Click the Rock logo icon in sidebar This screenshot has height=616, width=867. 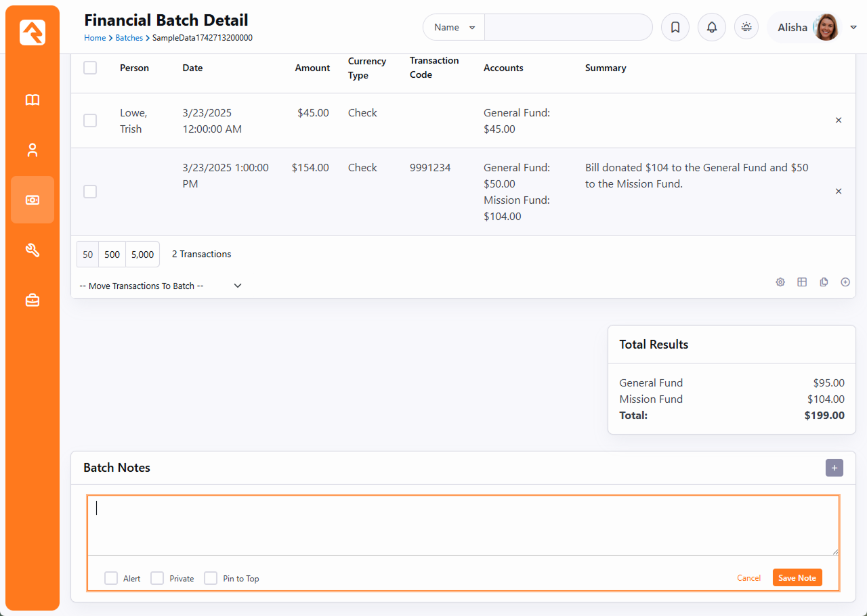point(33,32)
